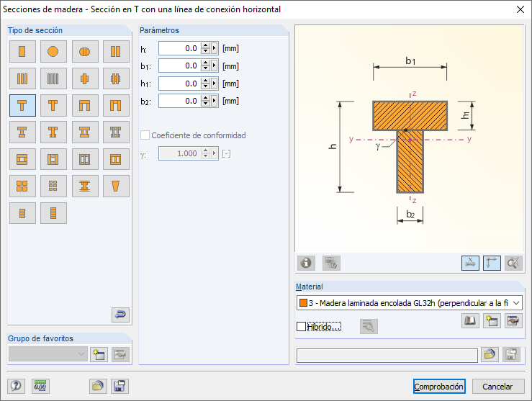Open the arrow menu beside the h1 field
Screen dimensions: 532x401
(214, 83)
